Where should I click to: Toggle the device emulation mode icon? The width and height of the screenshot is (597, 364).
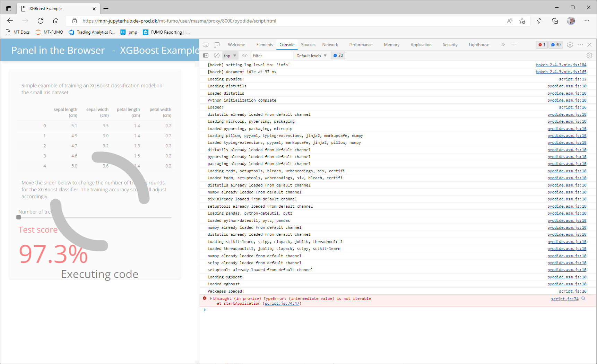217,45
